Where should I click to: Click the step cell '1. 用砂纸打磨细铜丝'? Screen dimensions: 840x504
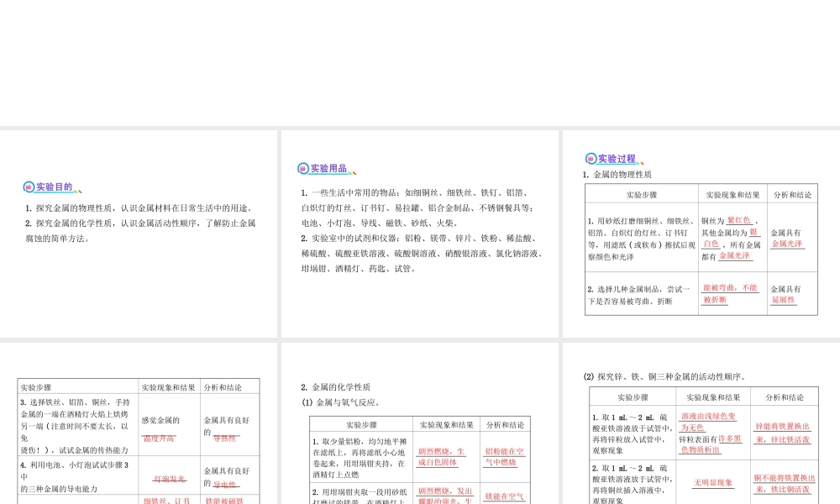point(641,239)
